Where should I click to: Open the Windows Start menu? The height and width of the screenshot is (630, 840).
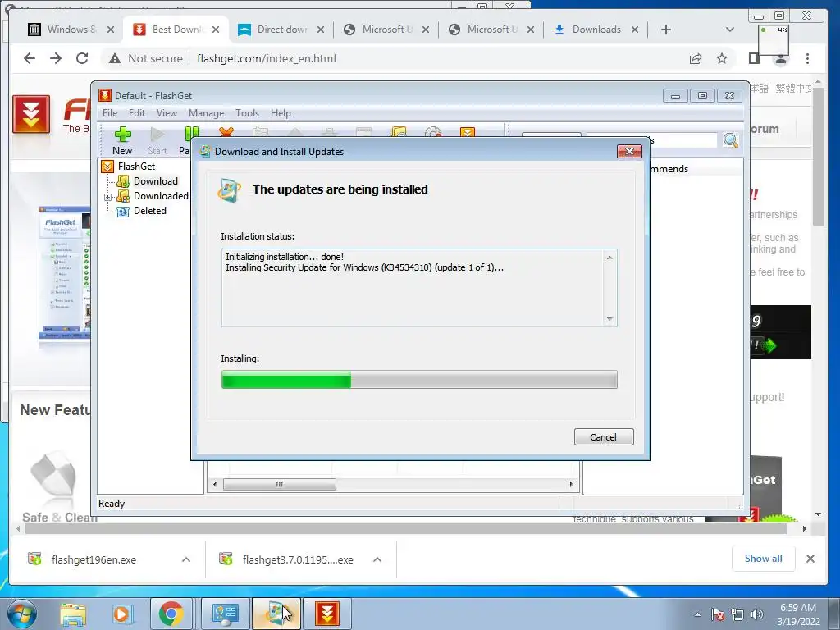[x=21, y=614]
